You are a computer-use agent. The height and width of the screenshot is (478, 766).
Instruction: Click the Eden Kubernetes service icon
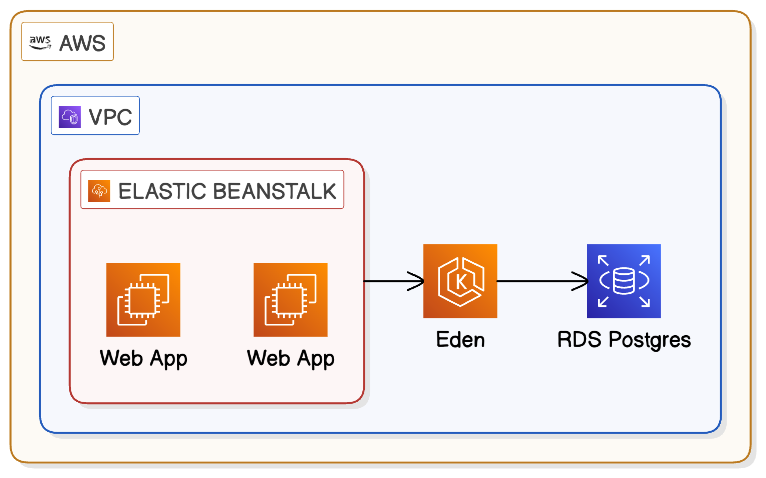pos(460,281)
